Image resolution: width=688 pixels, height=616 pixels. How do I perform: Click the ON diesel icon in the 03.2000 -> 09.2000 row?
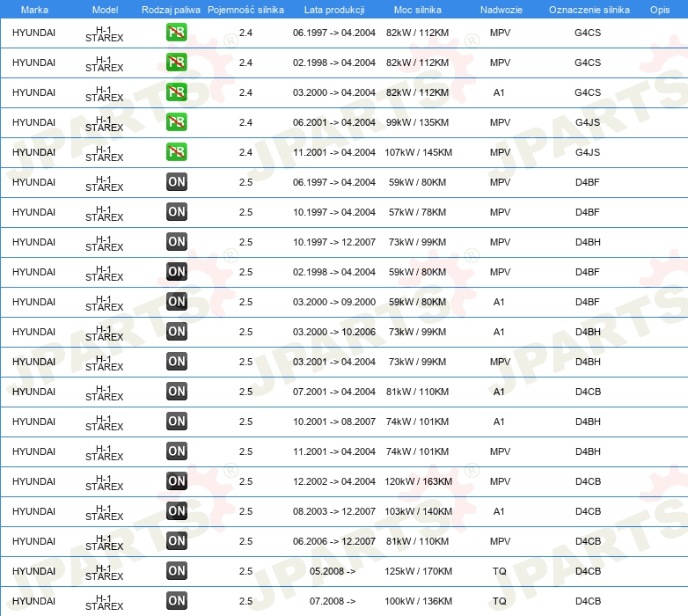(176, 302)
